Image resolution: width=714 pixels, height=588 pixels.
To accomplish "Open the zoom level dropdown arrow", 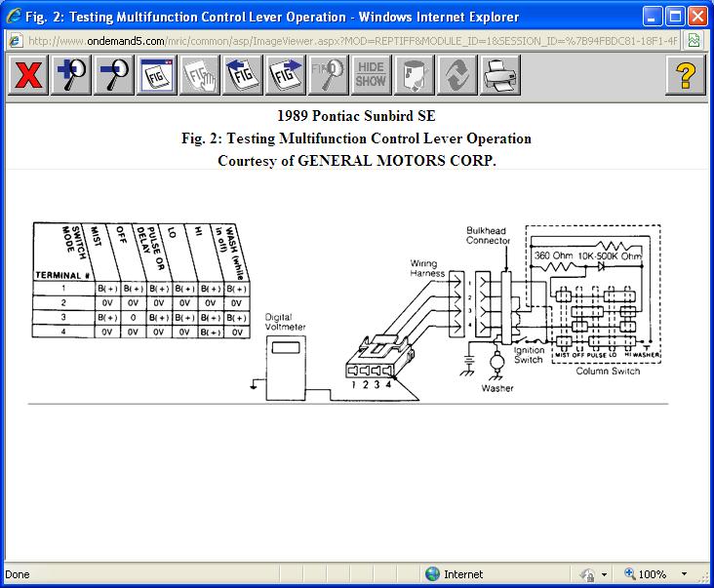I will click(x=684, y=574).
